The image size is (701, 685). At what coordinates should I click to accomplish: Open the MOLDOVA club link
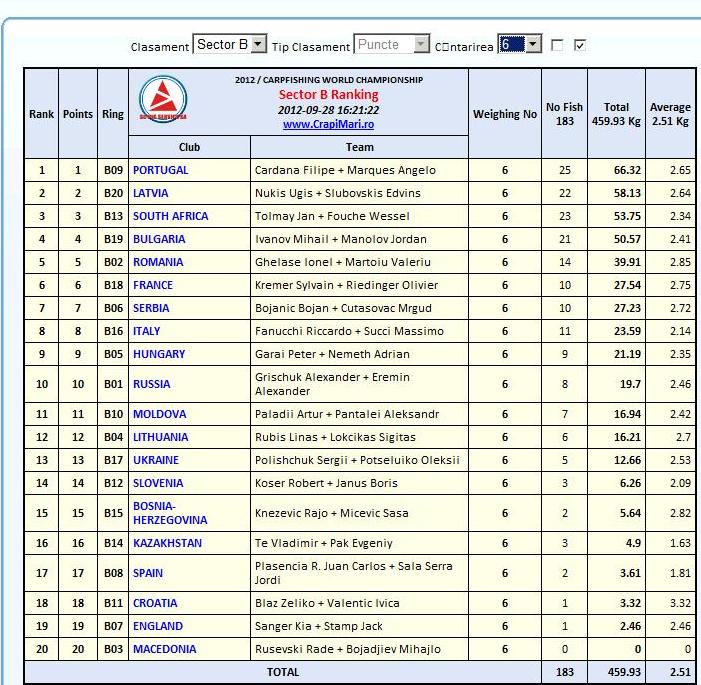coord(160,414)
